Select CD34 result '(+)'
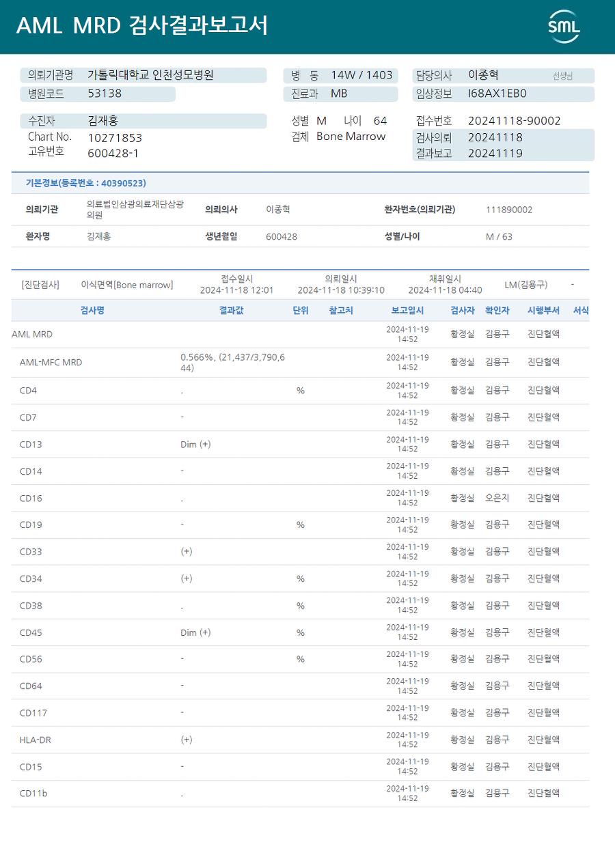The height and width of the screenshot is (868, 615). (187, 579)
